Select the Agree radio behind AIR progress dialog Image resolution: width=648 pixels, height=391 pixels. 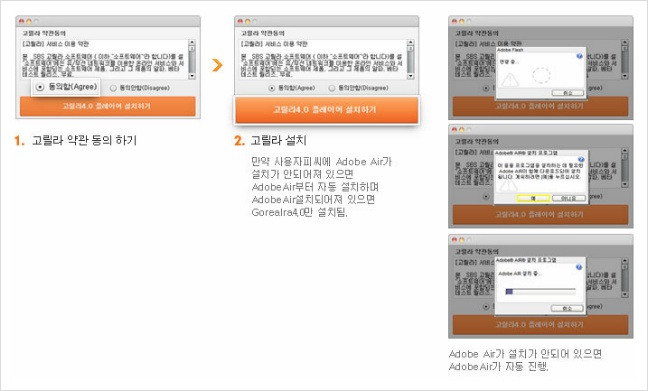point(486,306)
